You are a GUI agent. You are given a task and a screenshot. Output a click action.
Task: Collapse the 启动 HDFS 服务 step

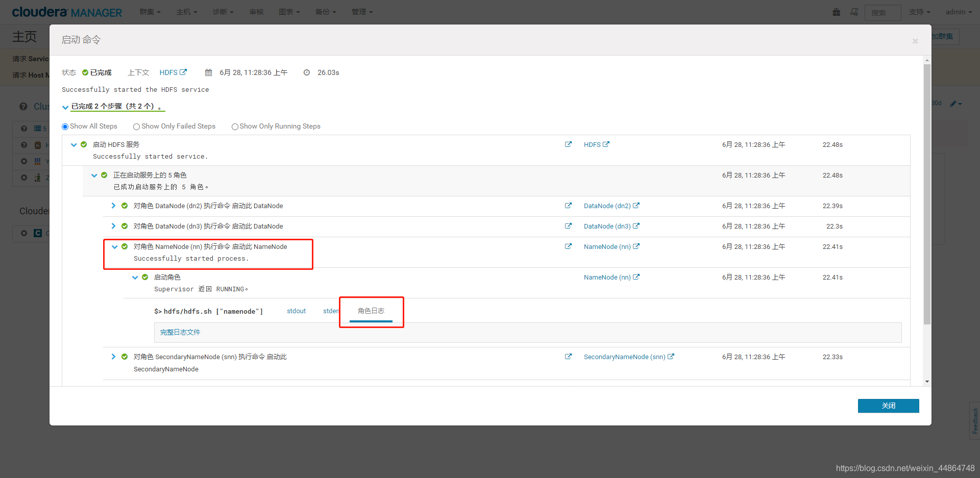point(73,145)
